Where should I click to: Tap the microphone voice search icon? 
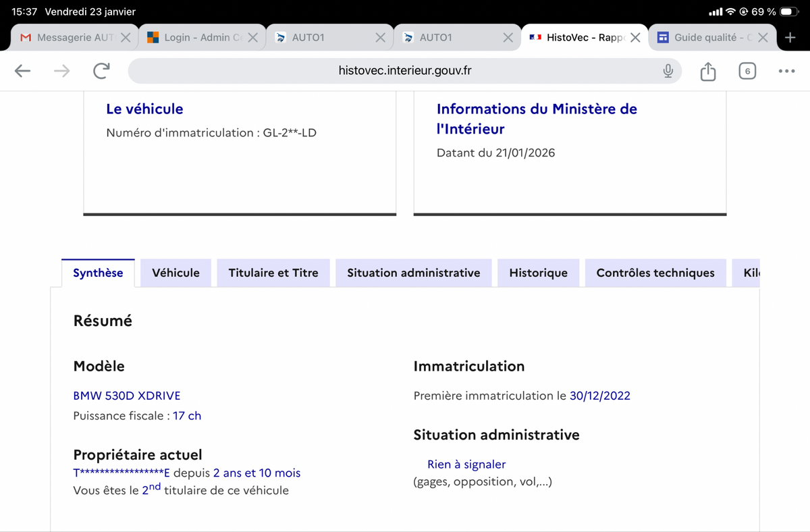(x=668, y=71)
